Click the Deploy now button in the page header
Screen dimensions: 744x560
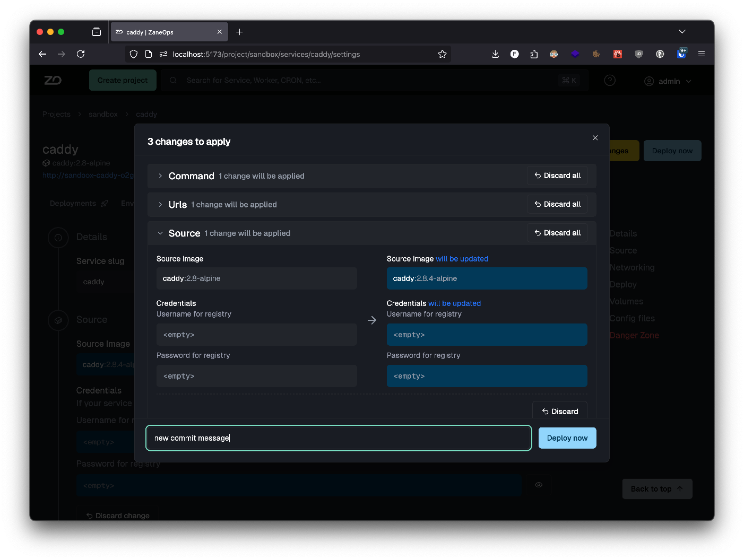point(672,151)
